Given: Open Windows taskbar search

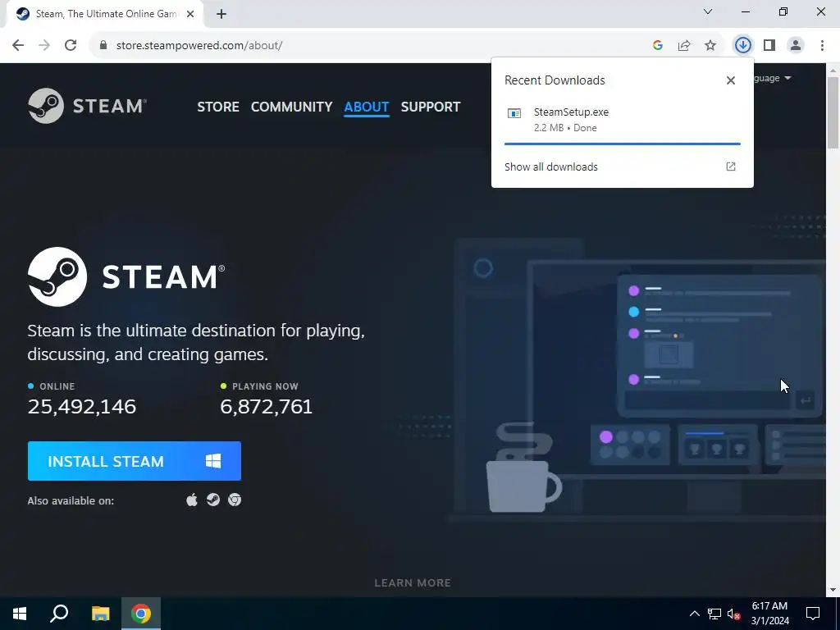Looking at the screenshot, I should point(59,614).
